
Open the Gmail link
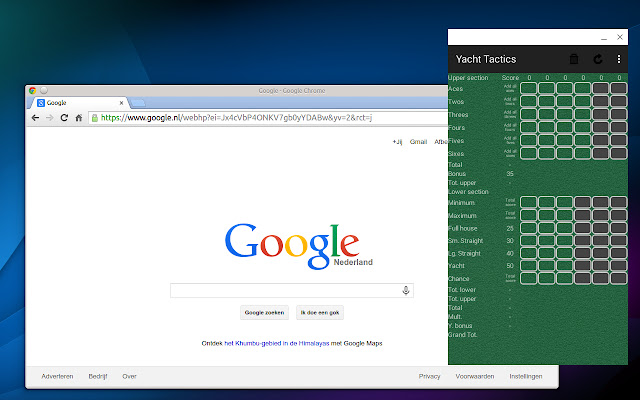coord(418,142)
